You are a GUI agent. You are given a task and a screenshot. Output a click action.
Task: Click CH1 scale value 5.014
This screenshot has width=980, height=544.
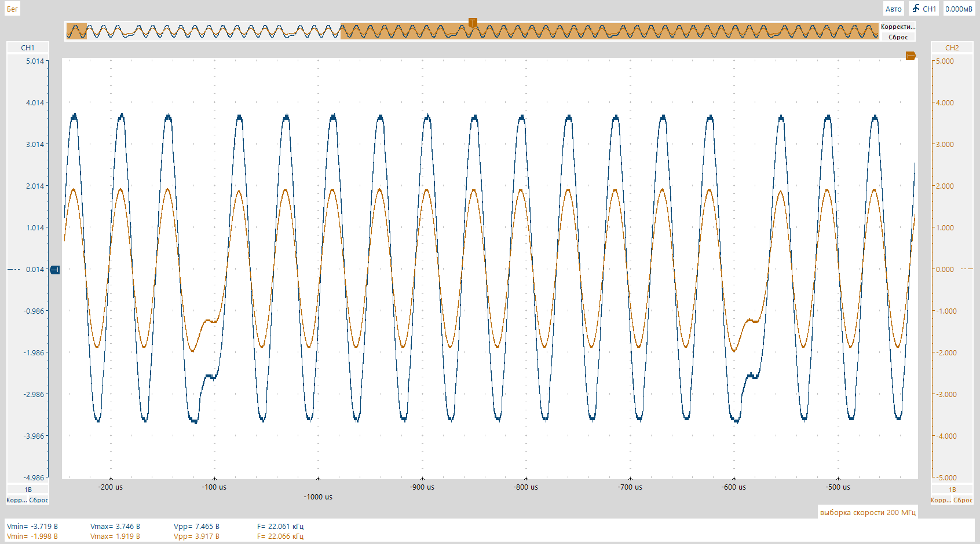point(35,61)
